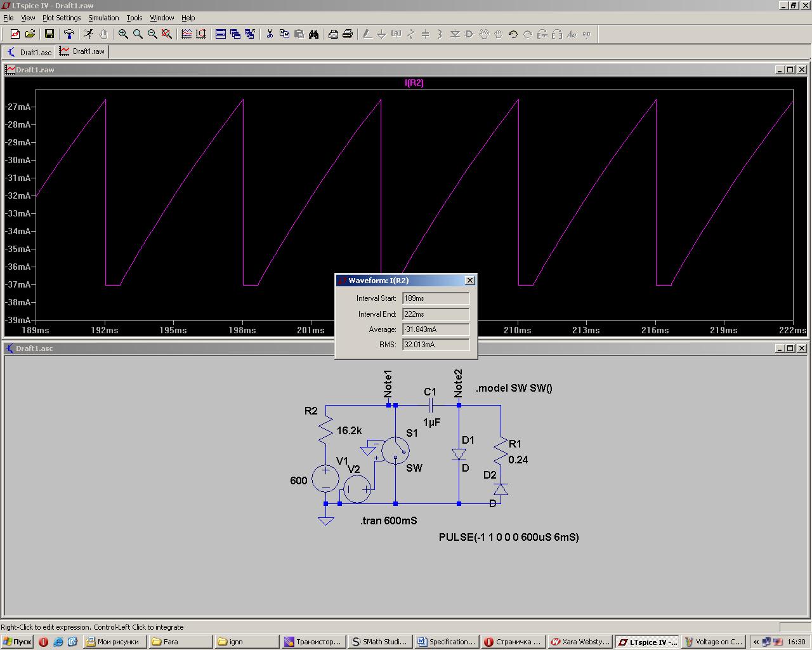Tile the windows using the Tile icon

[x=221, y=34]
